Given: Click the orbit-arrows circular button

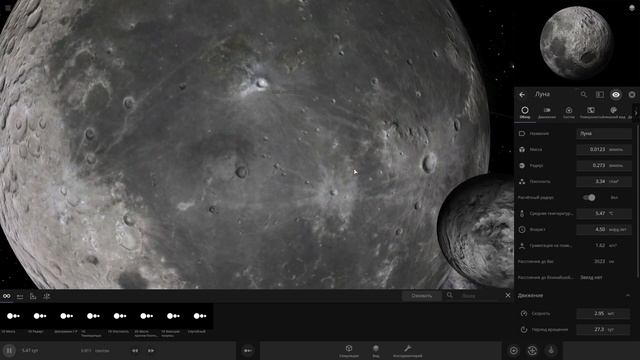Looking at the screenshot, I should 532,350.
